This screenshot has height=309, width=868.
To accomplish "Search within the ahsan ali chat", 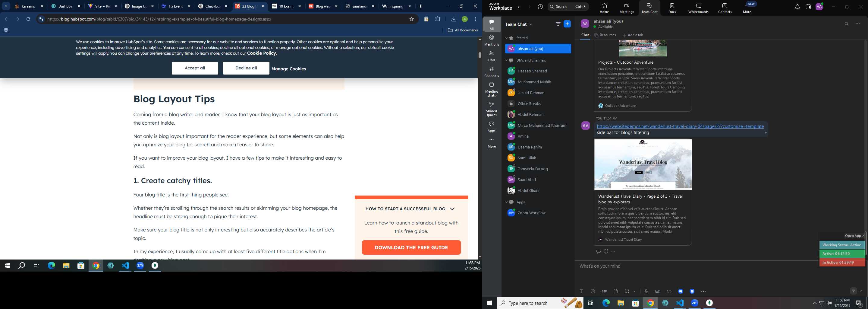I will point(846,24).
